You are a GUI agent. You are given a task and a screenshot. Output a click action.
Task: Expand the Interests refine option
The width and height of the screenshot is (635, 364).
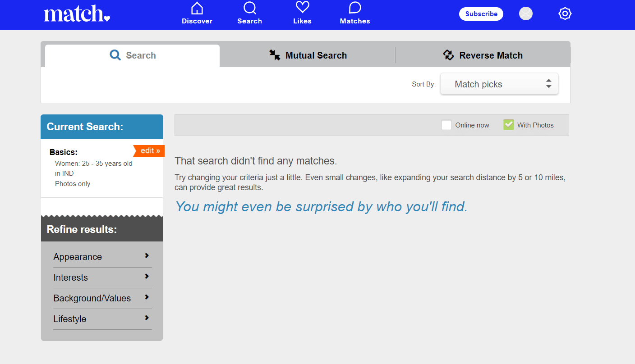[x=102, y=278]
